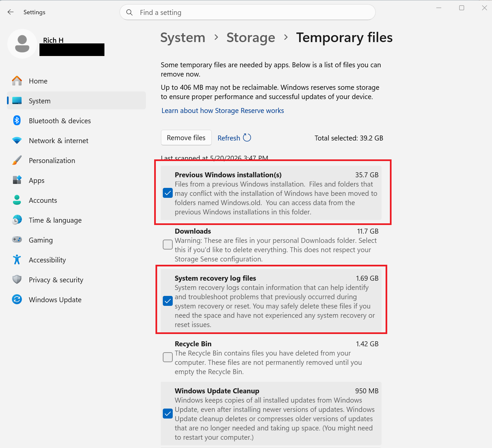This screenshot has height=448, width=492.
Task: Click the user avatar picture
Action: (22, 44)
